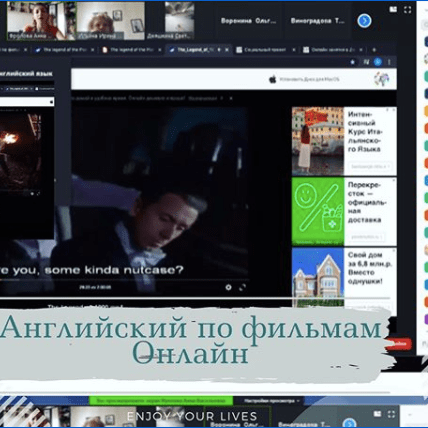Mute audio icon on The_Legend_of tab

click(x=219, y=50)
